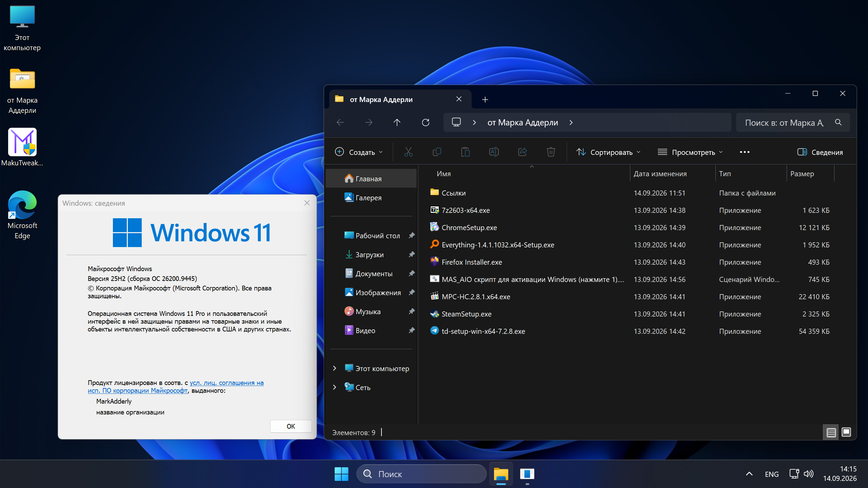
Task: Click the Copy icon in Explorer toolbar
Action: click(x=437, y=152)
